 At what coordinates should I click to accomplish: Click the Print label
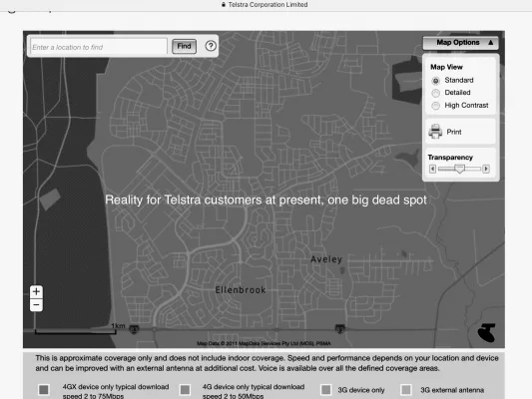tap(454, 132)
